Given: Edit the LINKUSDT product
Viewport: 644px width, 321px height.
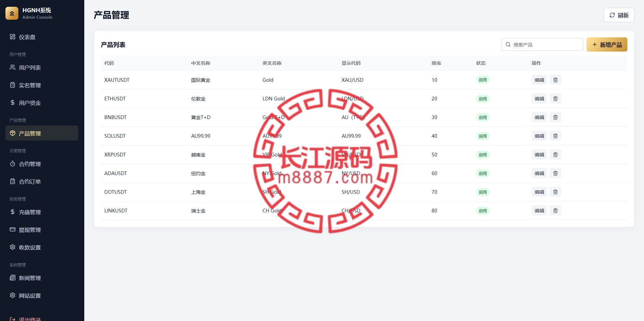Looking at the screenshot, I should [539, 211].
